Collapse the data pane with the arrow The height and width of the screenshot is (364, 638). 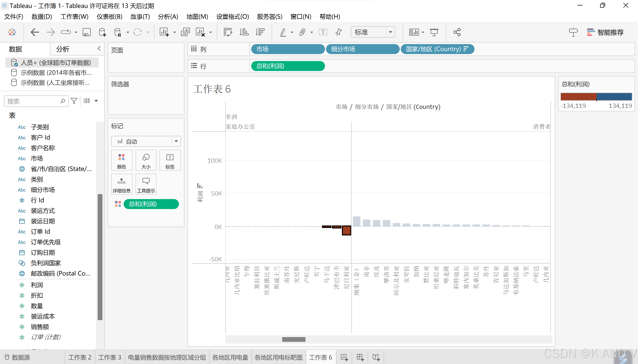click(x=99, y=49)
